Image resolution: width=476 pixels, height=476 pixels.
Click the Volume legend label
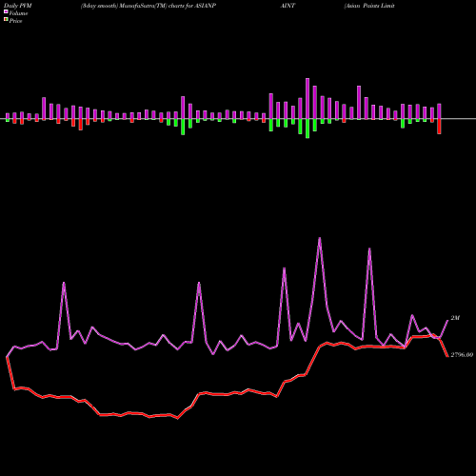[18, 13]
